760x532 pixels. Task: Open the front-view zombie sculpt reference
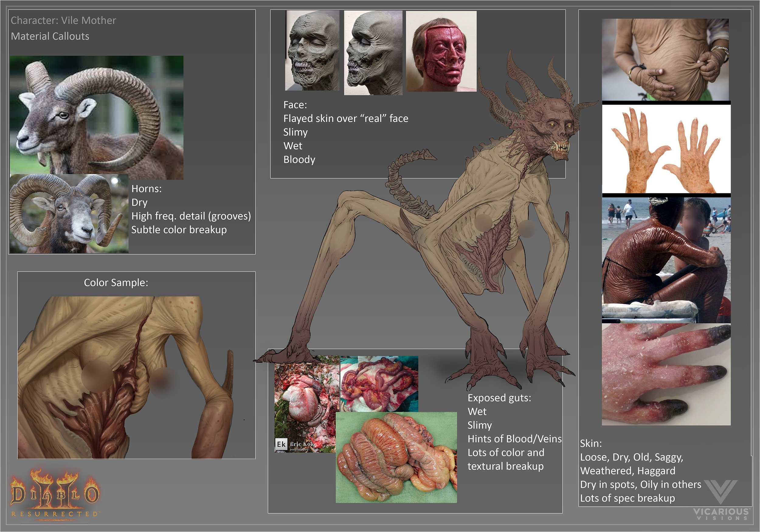point(312,50)
